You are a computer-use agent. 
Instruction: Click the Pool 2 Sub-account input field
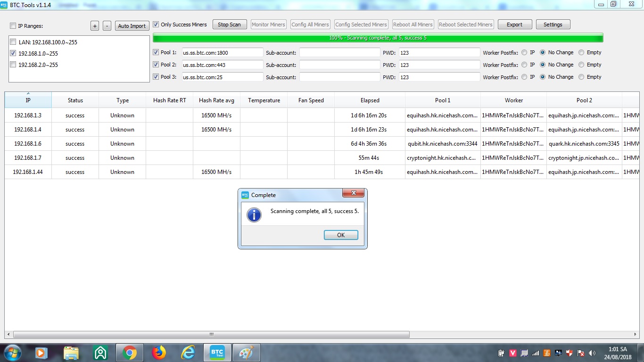[x=339, y=65]
